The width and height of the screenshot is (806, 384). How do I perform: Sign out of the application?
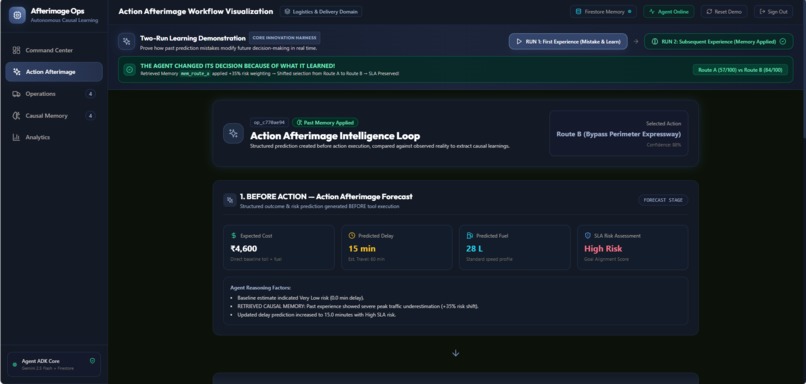[773, 11]
